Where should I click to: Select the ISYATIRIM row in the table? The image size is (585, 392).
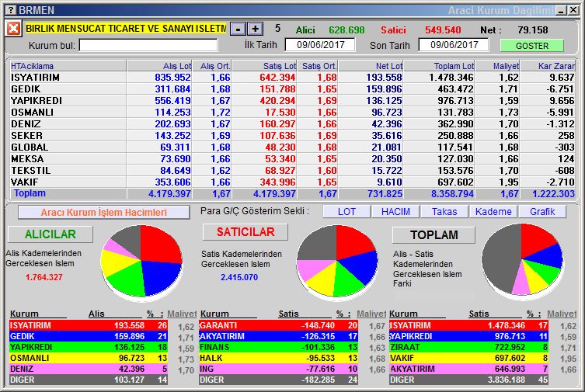tap(292, 78)
